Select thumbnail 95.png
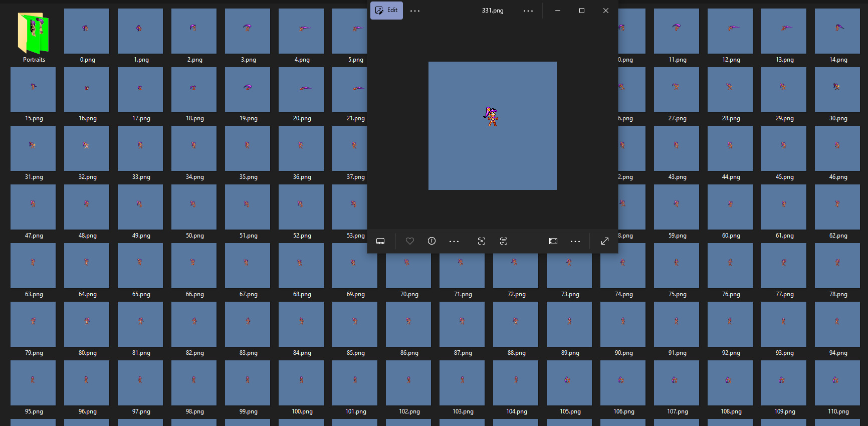 point(33,383)
